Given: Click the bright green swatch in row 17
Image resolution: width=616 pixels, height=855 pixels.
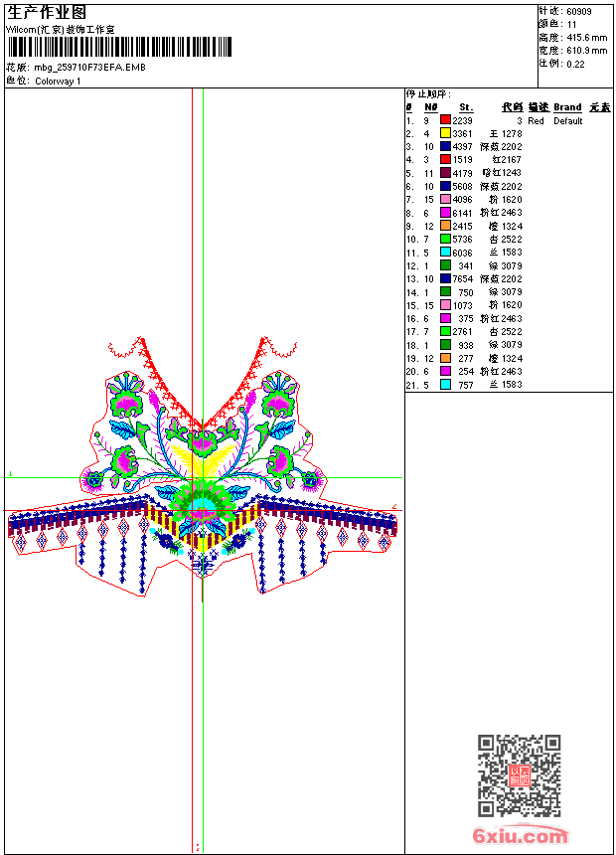Looking at the screenshot, I should pyautogui.click(x=445, y=331).
